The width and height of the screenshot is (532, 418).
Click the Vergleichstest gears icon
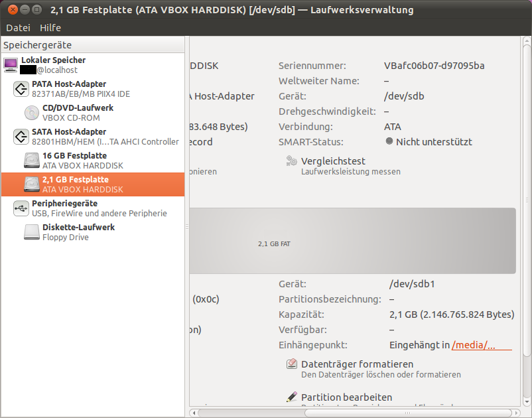291,161
